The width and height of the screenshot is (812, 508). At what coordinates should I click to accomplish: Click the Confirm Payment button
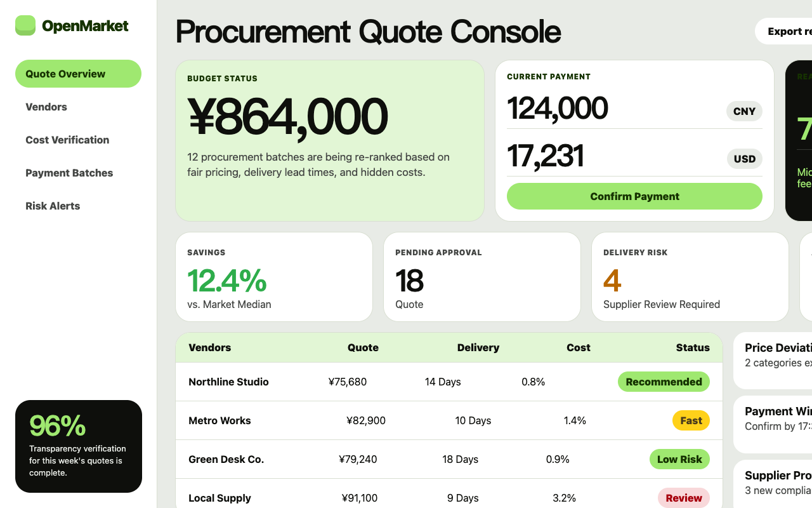pos(634,196)
